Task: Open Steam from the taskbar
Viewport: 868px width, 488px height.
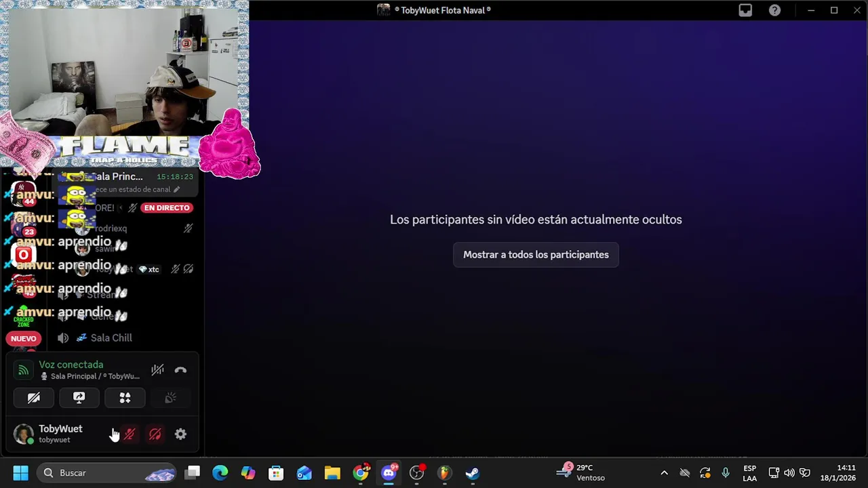Action: (472, 473)
